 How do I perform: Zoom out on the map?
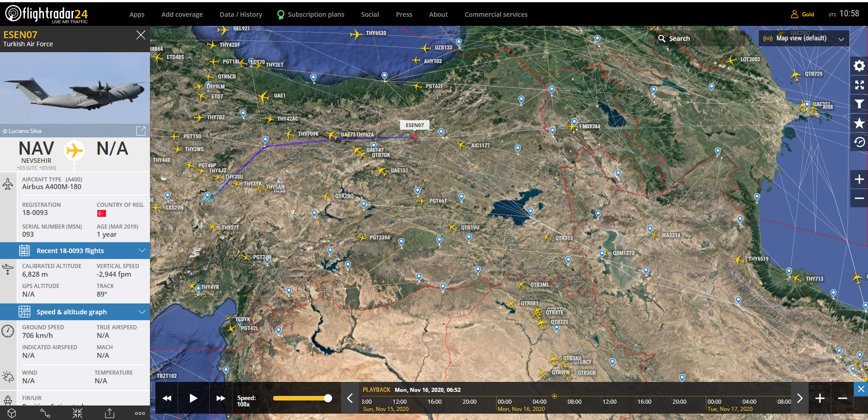point(859,198)
